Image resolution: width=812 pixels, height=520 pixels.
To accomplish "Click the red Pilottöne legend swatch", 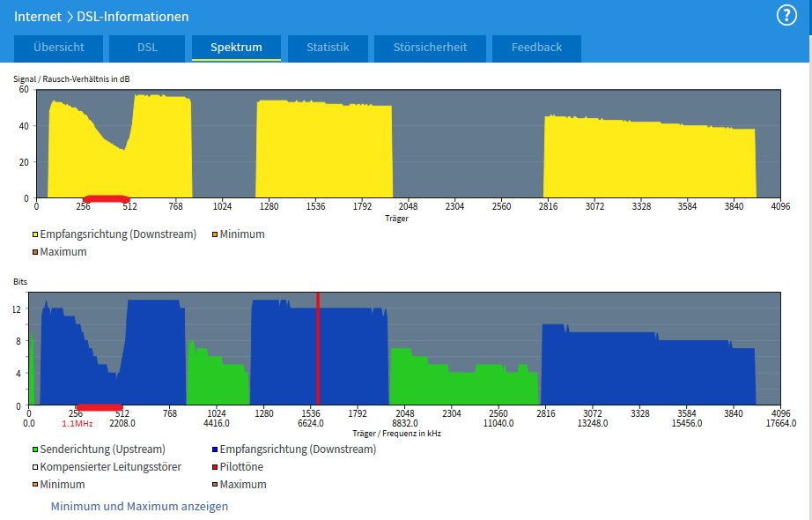I will [215, 467].
